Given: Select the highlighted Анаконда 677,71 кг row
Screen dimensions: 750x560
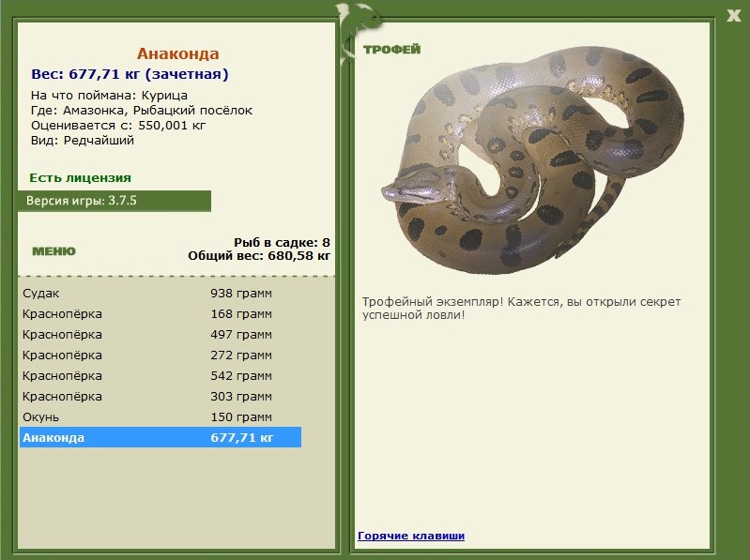Looking at the screenshot, I should click(161, 437).
